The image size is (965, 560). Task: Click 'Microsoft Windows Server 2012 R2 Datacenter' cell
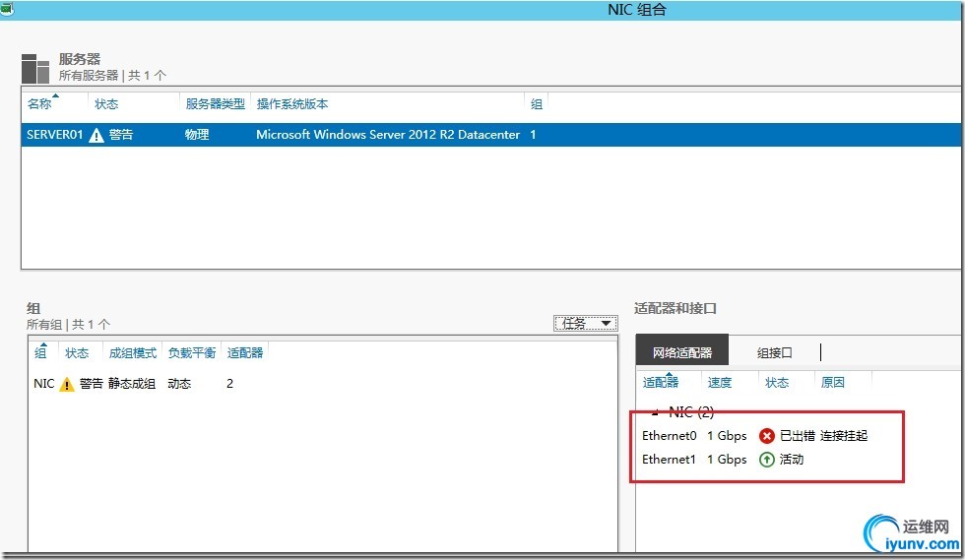tap(388, 135)
